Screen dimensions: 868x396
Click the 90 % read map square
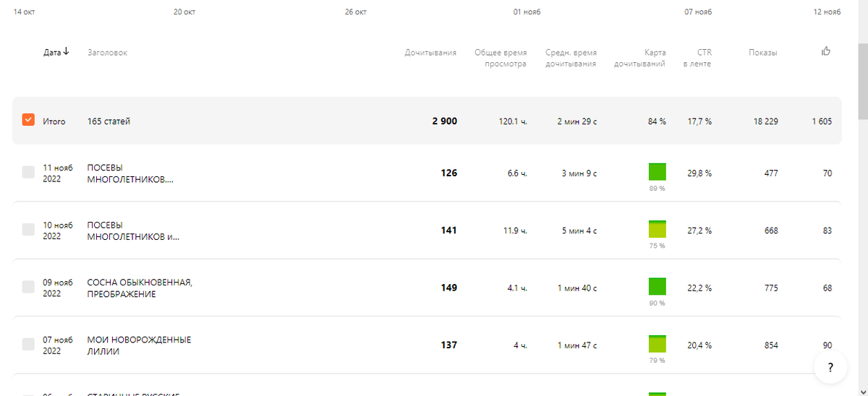(x=657, y=286)
